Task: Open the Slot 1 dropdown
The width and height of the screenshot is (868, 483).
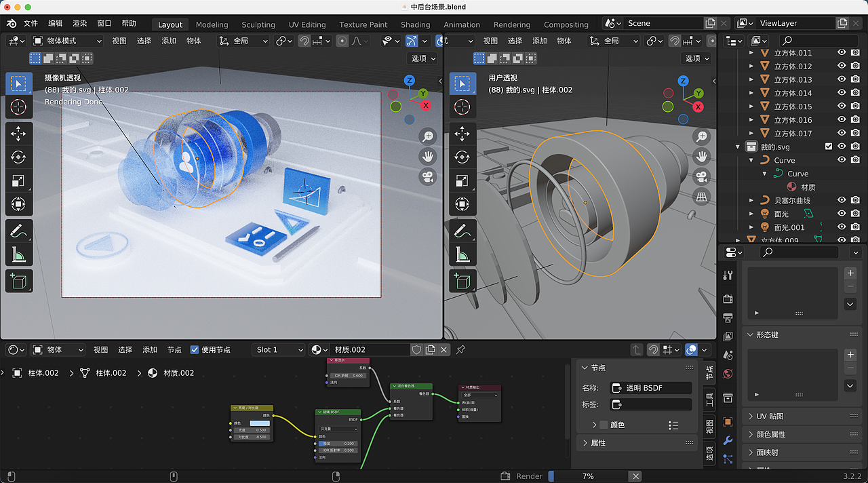Action: (278, 349)
